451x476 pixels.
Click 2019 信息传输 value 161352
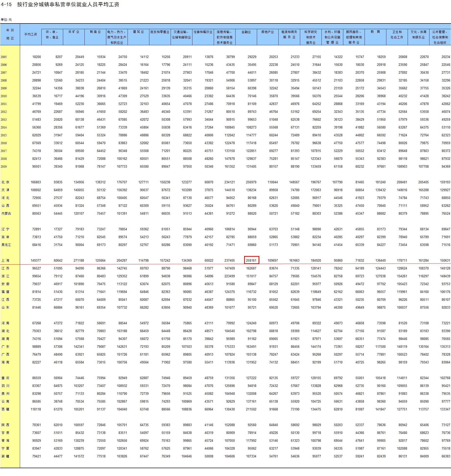[x=230, y=167]
